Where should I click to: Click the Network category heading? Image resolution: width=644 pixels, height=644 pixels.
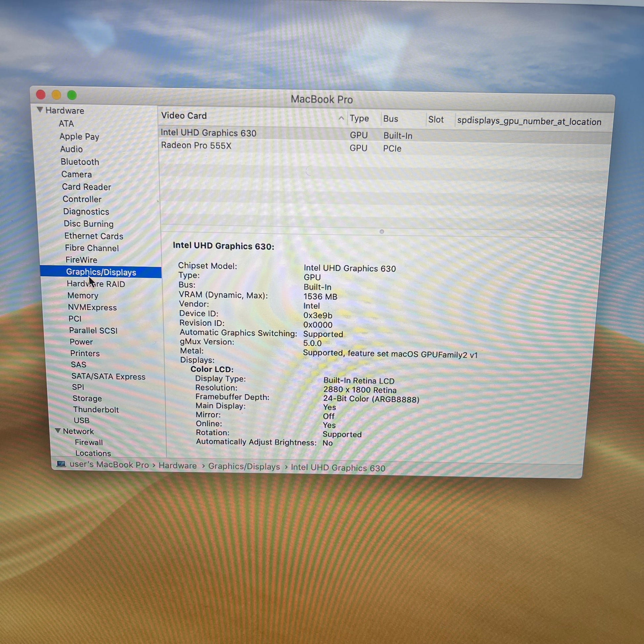tap(78, 431)
